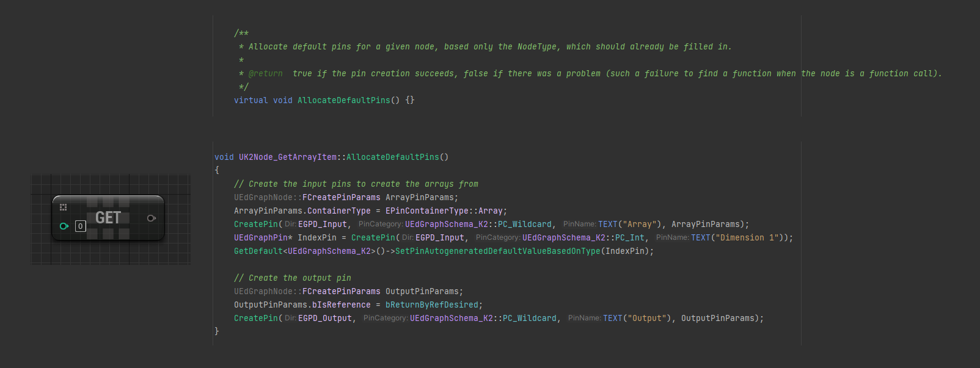Click the SetPinAutogeneratedDefaultValueBasedOnType method call
Image resolution: width=980 pixels, height=368 pixels.
(x=497, y=251)
